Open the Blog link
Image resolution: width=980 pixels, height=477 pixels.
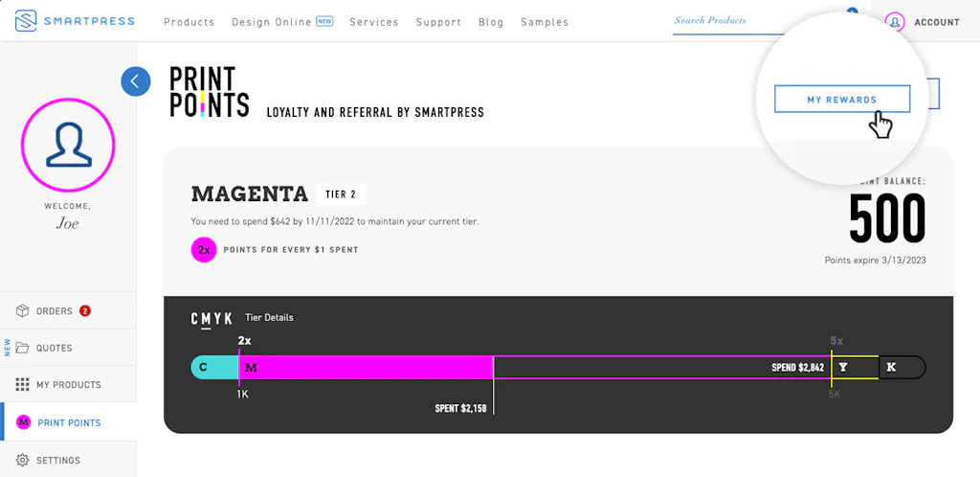coord(491,22)
